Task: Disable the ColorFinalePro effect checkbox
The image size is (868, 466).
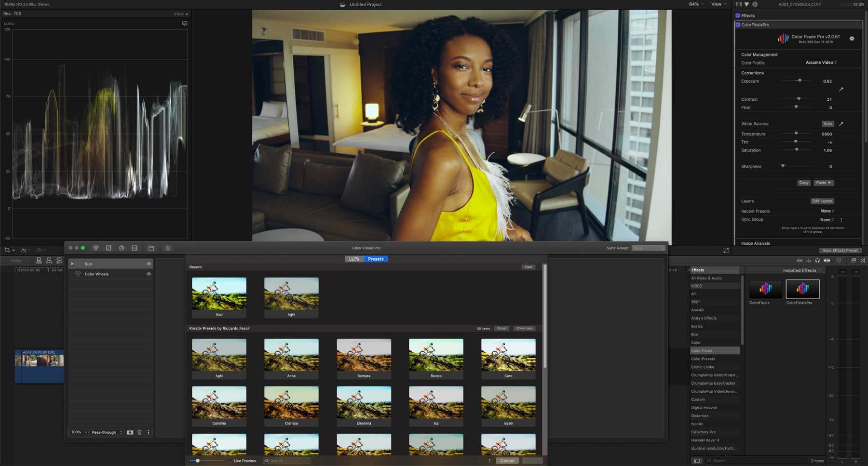Action: (737, 25)
